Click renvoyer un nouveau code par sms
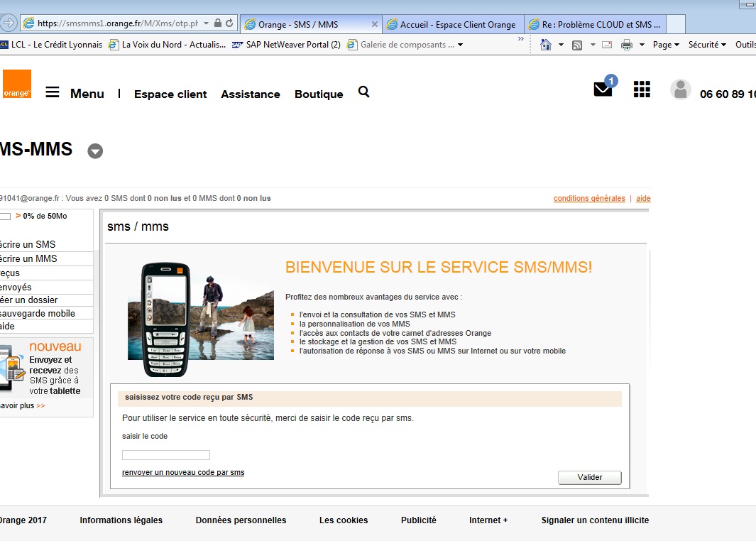Image resolution: width=756 pixels, height=558 pixels. coord(183,472)
